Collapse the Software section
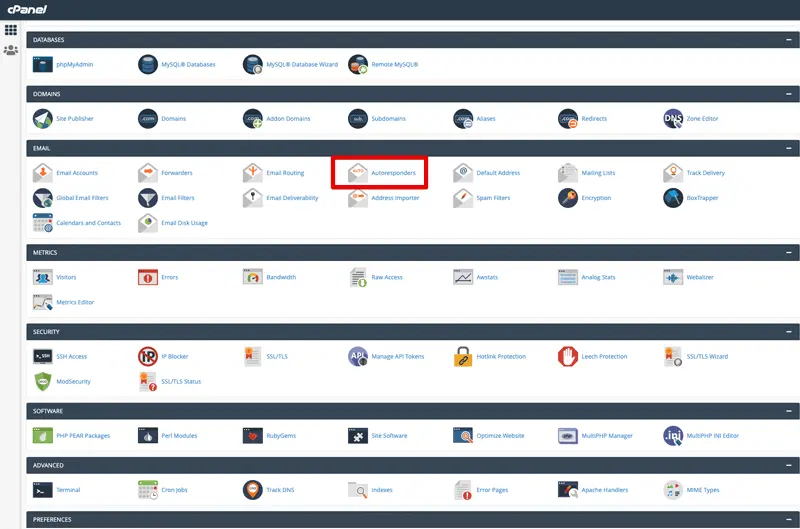The width and height of the screenshot is (800, 529). [x=789, y=411]
